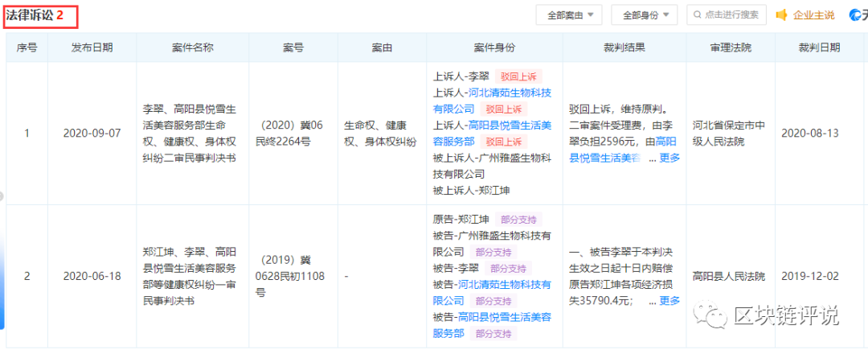
Task: Select case number (2020)冀06民终2264号
Action: [x=288, y=133]
